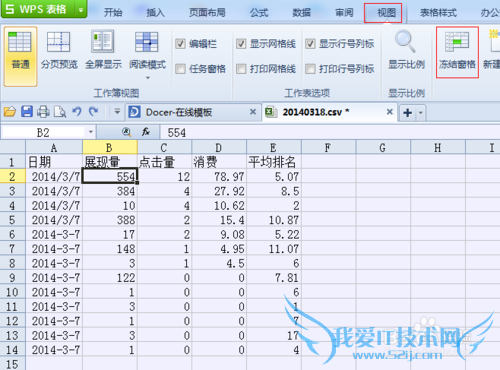Enable Print Gridlines (打印网格线) checkbox
Screen dimensions: 500x370
point(241,69)
